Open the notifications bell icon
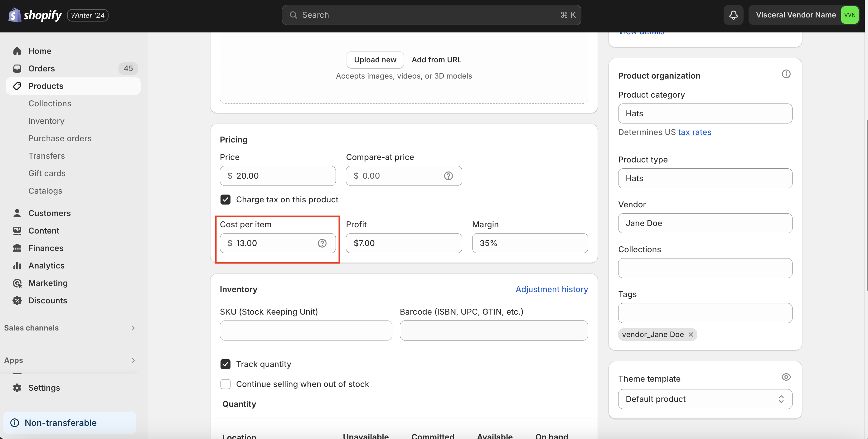 pos(733,15)
